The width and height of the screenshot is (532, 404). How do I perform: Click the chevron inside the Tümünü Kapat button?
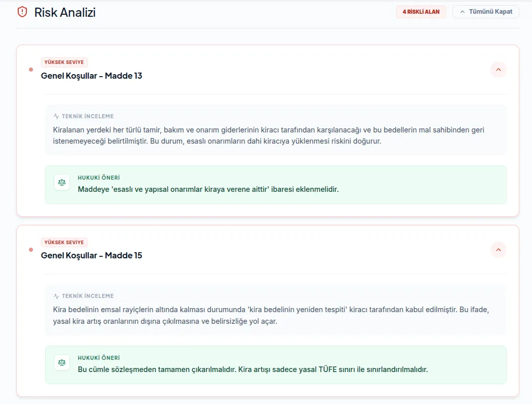tap(462, 11)
